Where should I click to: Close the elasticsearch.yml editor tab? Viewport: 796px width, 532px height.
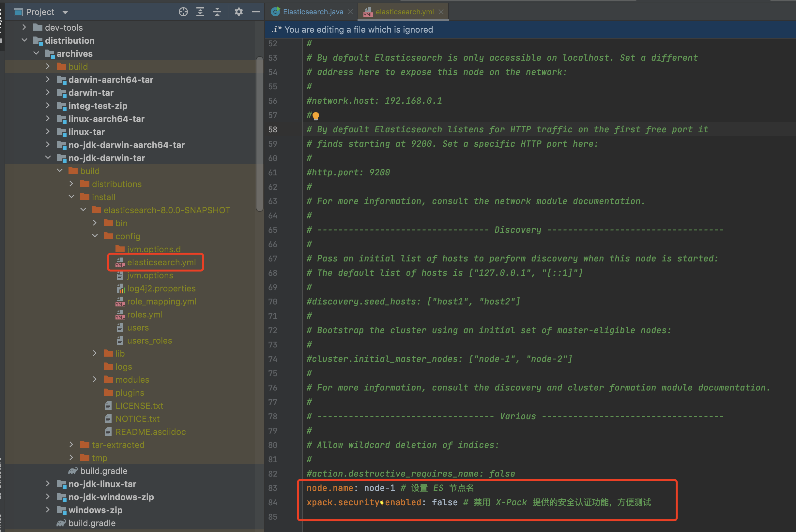coord(441,12)
